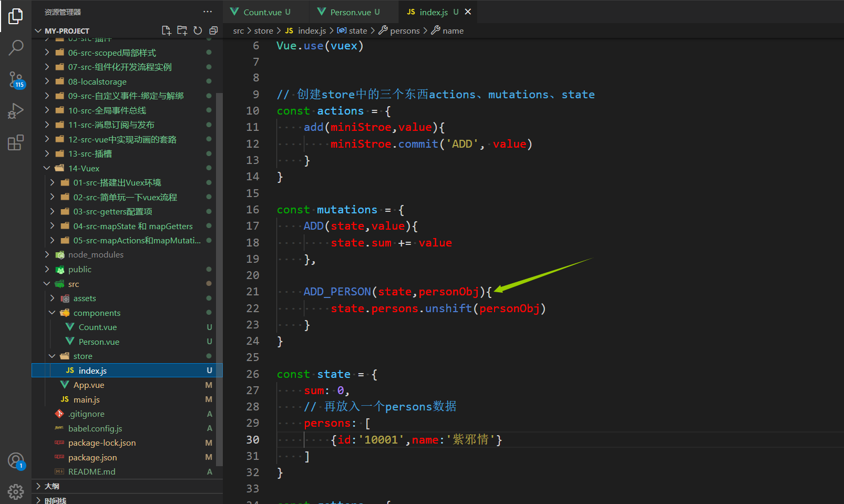The width and height of the screenshot is (844, 504).
Task: Click the 'unshift' method call on line 22
Action: (448, 308)
